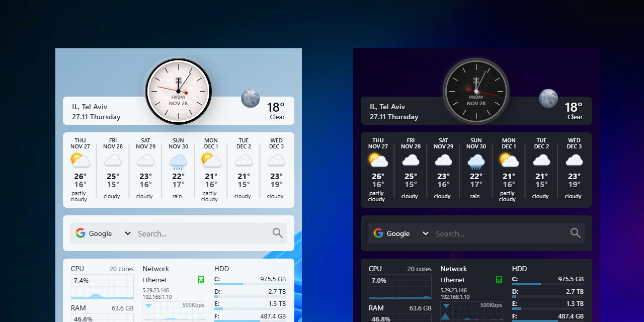Click the 18° temperature in light widget
The image size is (644, 322).
pyautogui.click(x=276, y=107)
